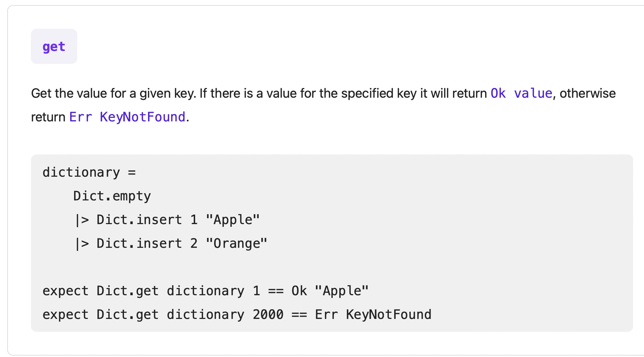Screen dimensions: 644x357
Task: Click the "Orange" string literal
Action: 236,244
